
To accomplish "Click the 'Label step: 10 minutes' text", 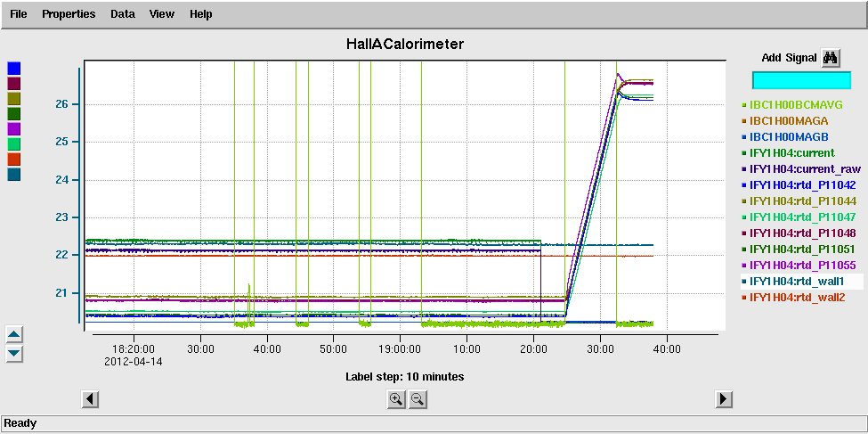I will [x=405, y=377].
